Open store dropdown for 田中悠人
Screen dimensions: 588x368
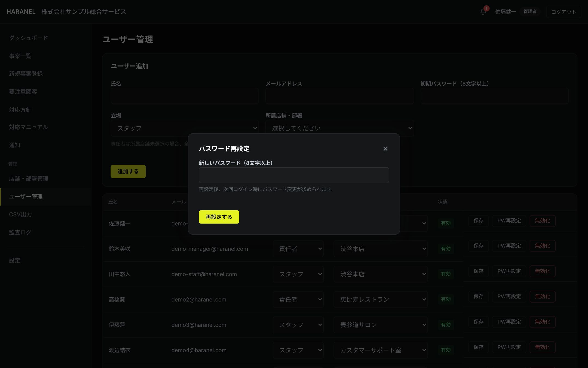pyautogui.click(x=381, y=274)
